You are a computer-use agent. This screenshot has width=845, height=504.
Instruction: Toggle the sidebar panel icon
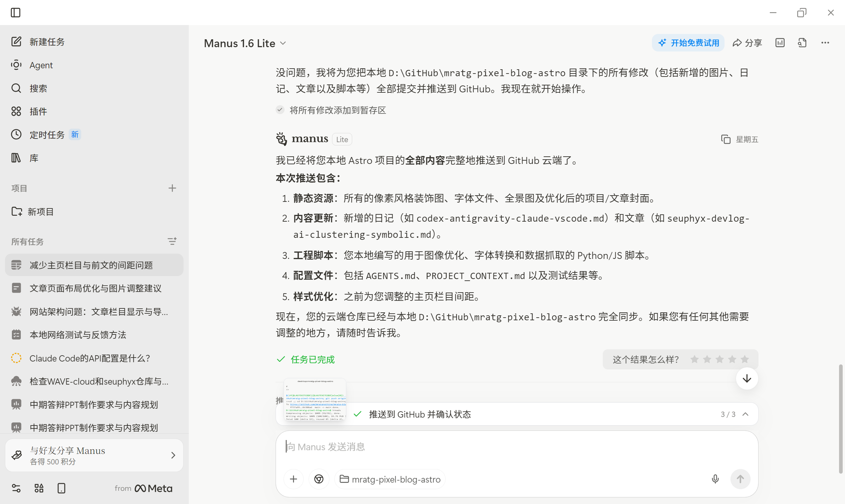pyautogui.click(x=16, y=13)
